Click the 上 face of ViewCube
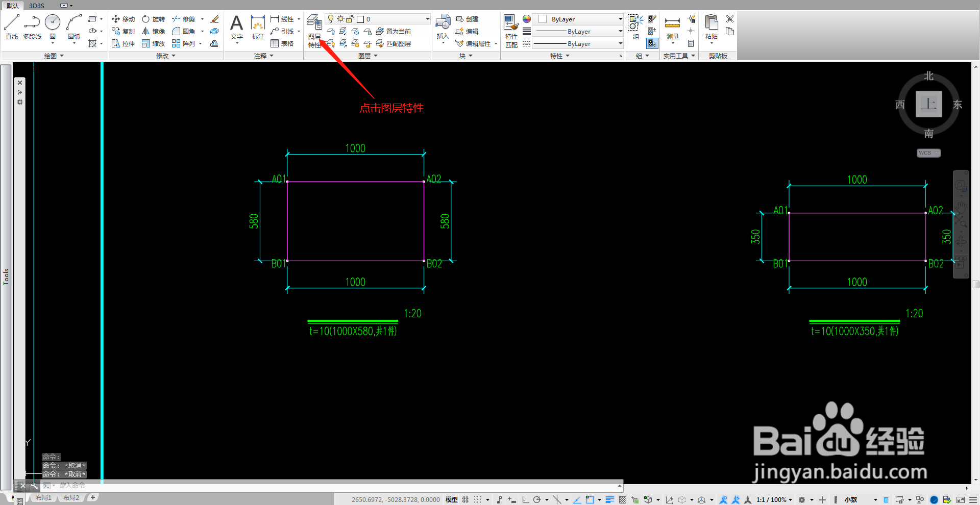The image size is (980, 505). click(928, 104)
